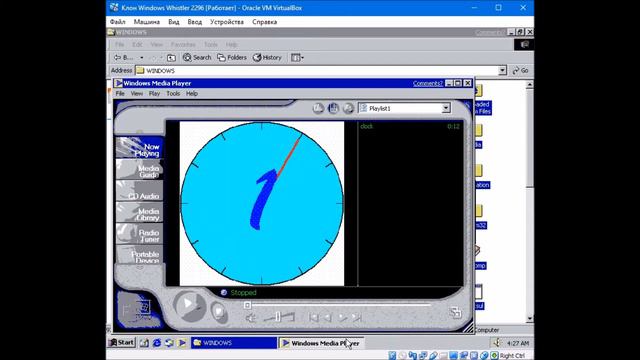Click Show Desktop quick launch icon

[144, 343]
